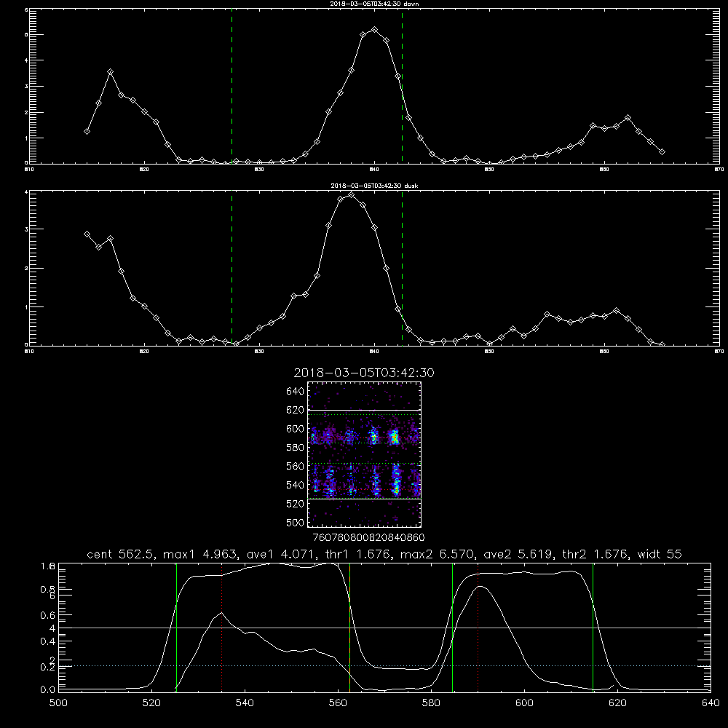Click the 500 label on spectrogram y-axis
The height and width of the screenshot is (728, 728).
tap(295, 522)
